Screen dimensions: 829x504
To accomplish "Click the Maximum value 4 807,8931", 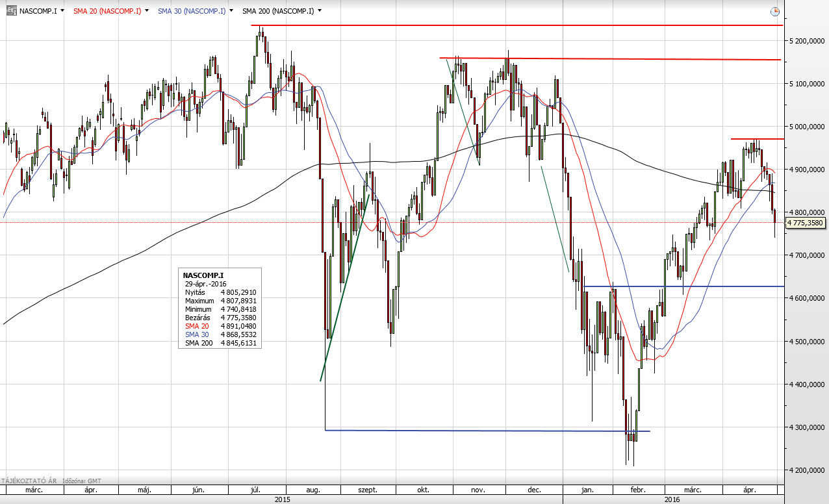I will [x=238, y=301].
